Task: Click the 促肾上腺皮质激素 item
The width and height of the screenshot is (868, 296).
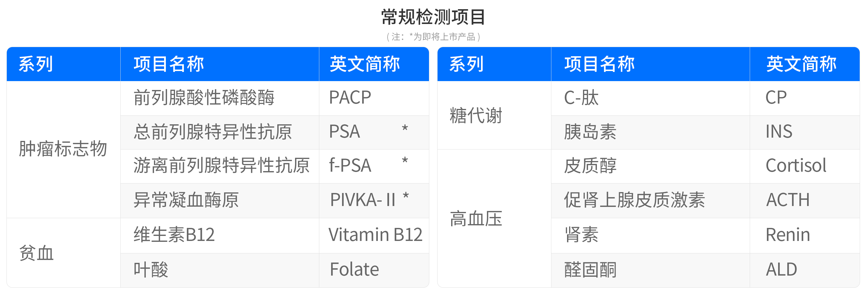Action: (x=634, y=200)
